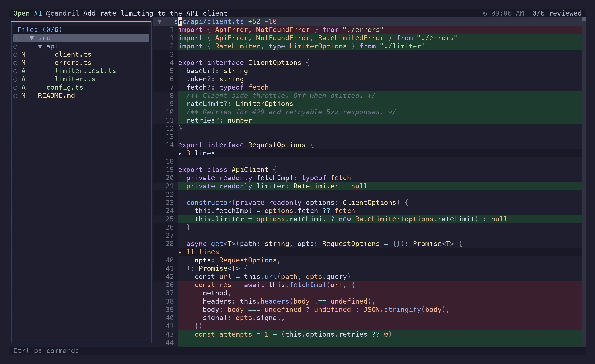Click the Added status A for limiter.ts

pyautogui.click(x=23, y=79)
